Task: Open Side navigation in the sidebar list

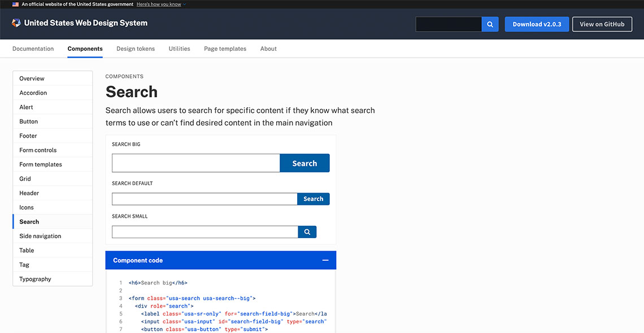Action: coord(53,236)
